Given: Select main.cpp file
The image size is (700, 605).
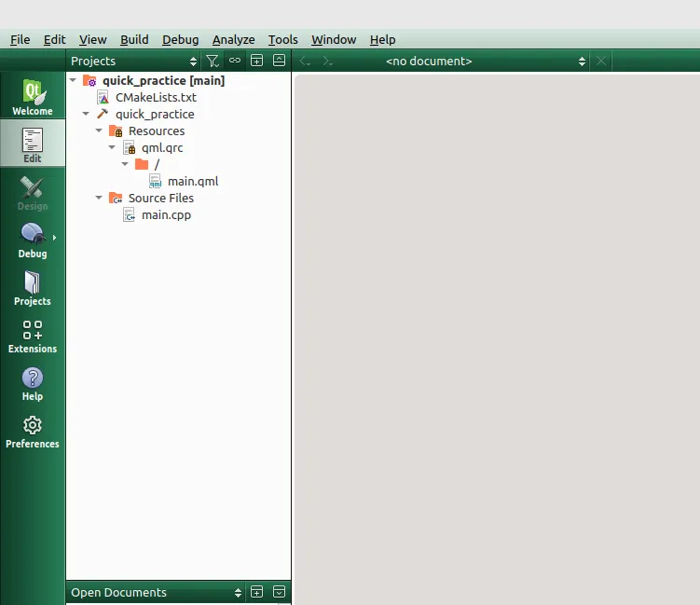Looking at the screenshot, I should pos(166,214).
